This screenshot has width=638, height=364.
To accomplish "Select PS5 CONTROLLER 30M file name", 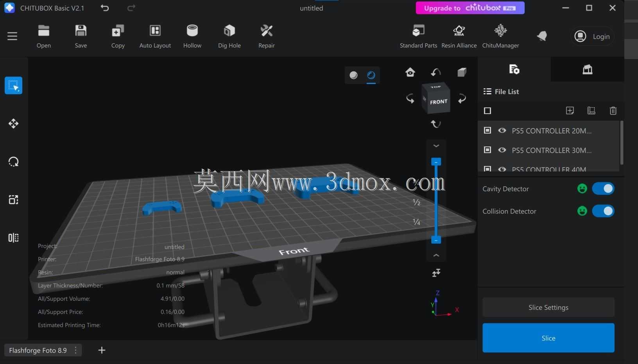I will tap(552, 150).
